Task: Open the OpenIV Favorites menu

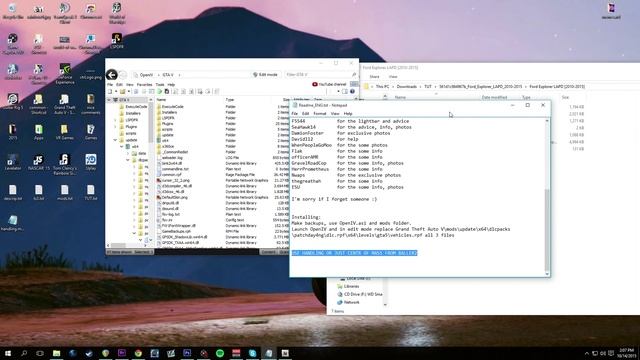Action: pos(144,84)
